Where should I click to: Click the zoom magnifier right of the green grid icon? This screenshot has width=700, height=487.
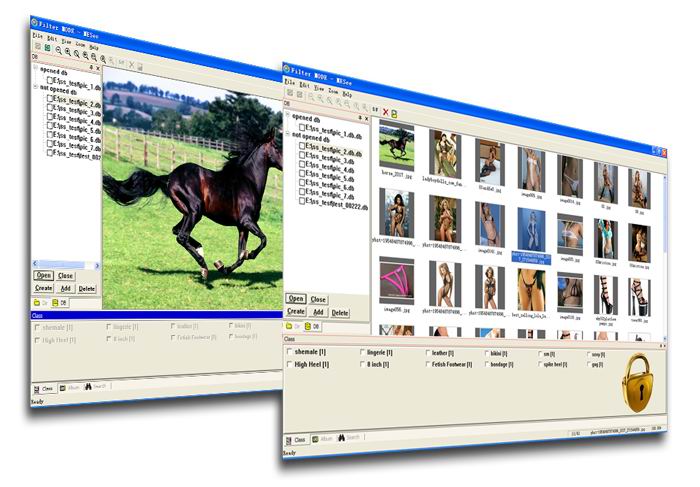click(x=59, y=50)
